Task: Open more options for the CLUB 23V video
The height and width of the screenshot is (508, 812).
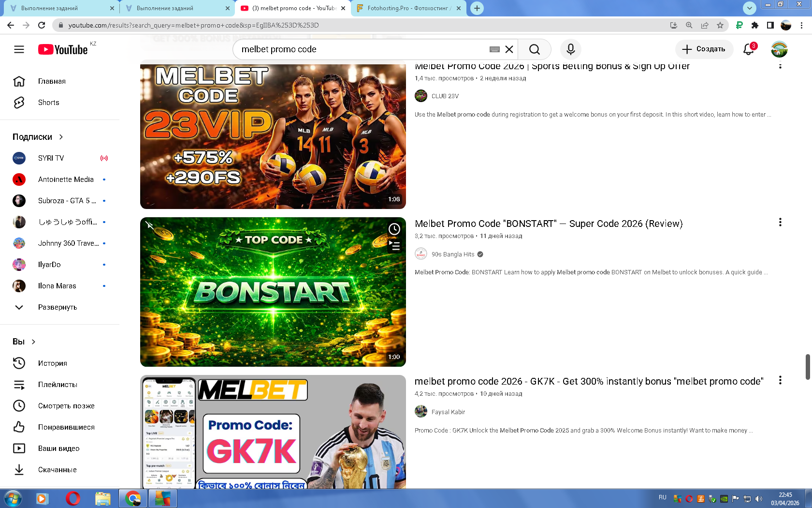Action: click(780, 66)
